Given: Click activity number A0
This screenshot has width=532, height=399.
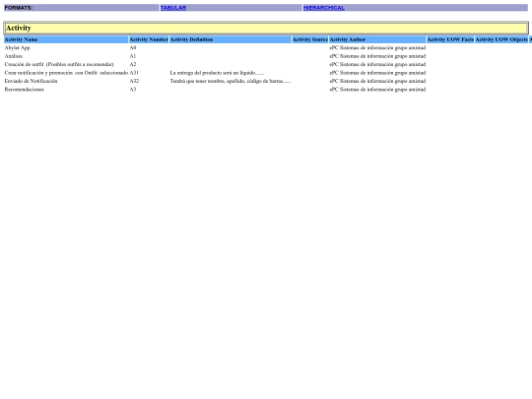Looking at the screenshot, I should 133,48.
